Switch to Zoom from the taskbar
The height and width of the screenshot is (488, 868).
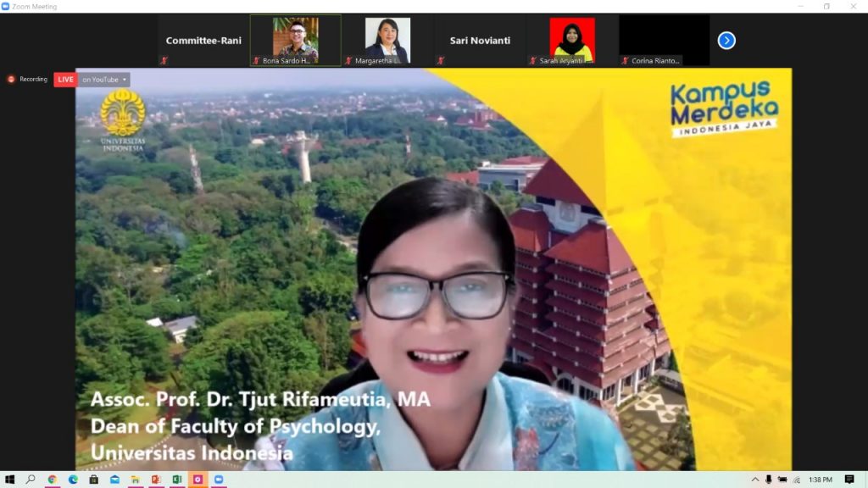(x=219, y=480)
